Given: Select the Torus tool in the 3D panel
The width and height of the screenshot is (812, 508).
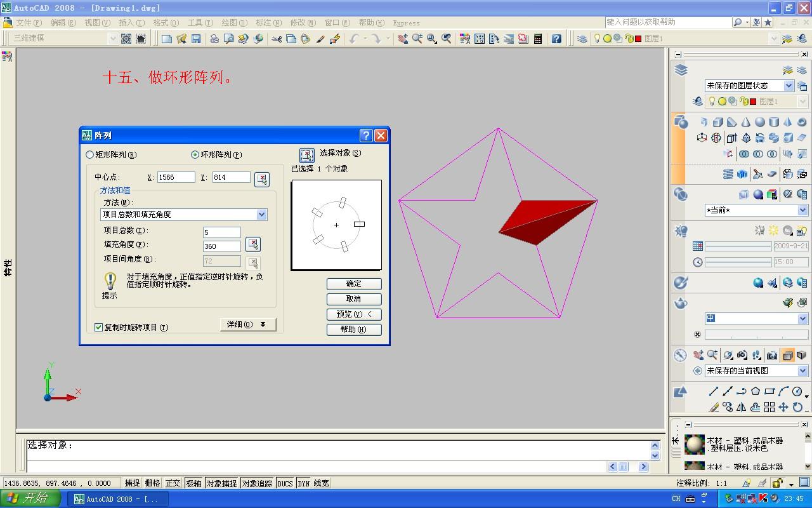Looking at the screenshot, I should 801,122.
